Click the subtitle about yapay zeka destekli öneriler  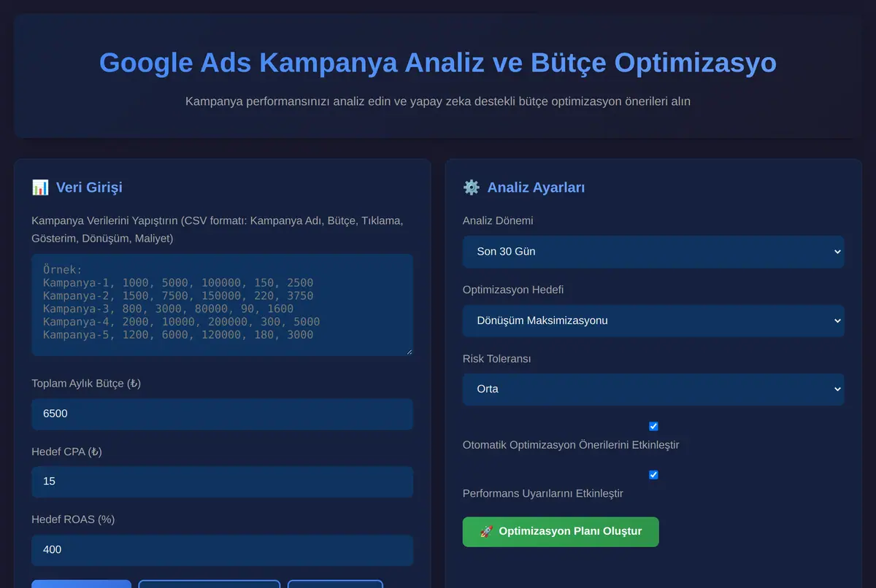438,101
